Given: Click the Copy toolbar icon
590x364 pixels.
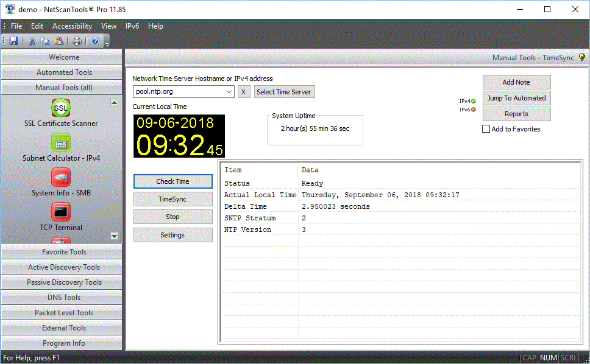Looking at the screenshot, I should click(x=44, y=41).
